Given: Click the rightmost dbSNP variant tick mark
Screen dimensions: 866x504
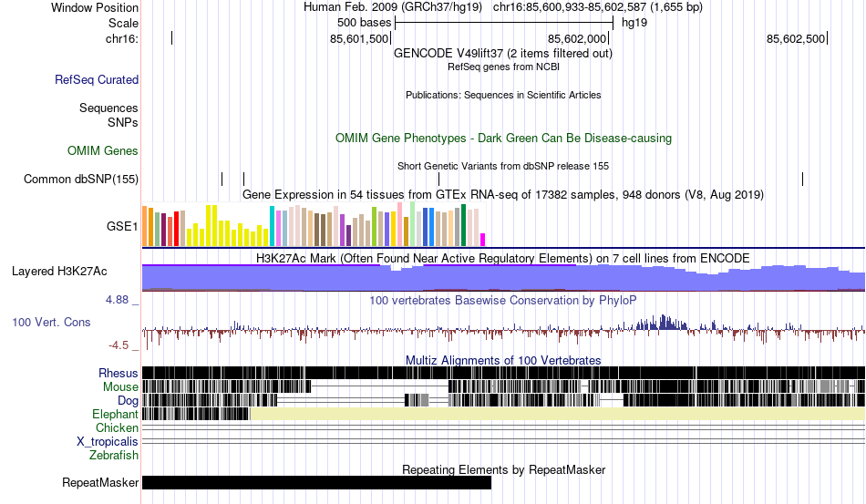Looking at the screenshot, I should pos(802,179).
